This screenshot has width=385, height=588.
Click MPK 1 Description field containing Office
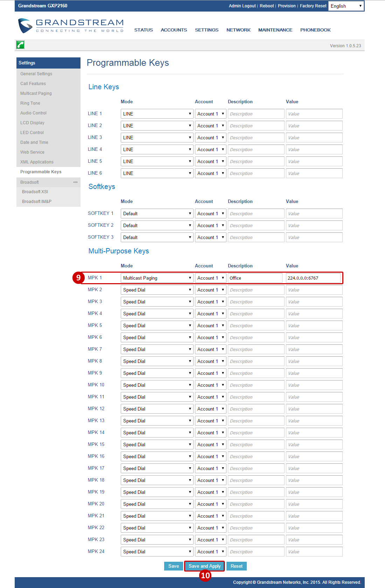(255, 278)
